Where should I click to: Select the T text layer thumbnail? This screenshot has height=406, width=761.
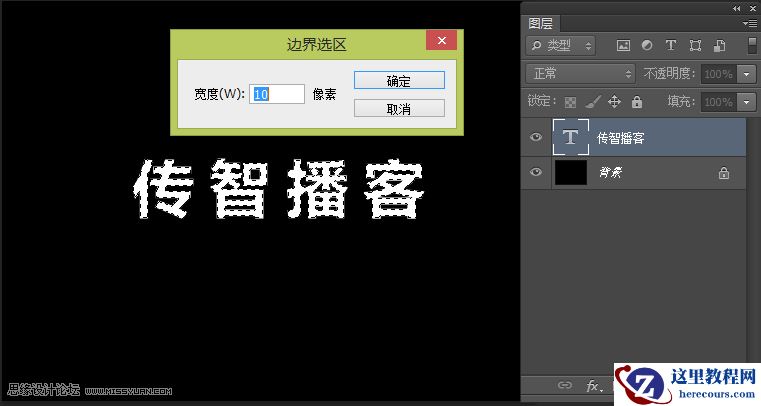click(571, 137)
